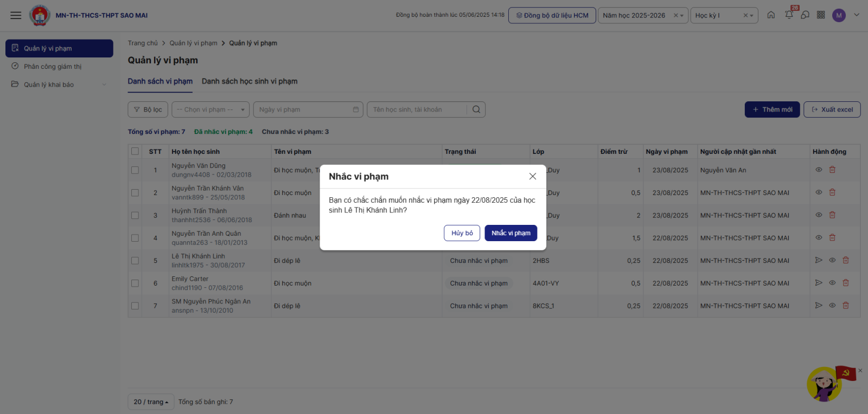Open the notifications bell icon
The height and width of the screenshot is (414, 868).
[x=789, y=15]
